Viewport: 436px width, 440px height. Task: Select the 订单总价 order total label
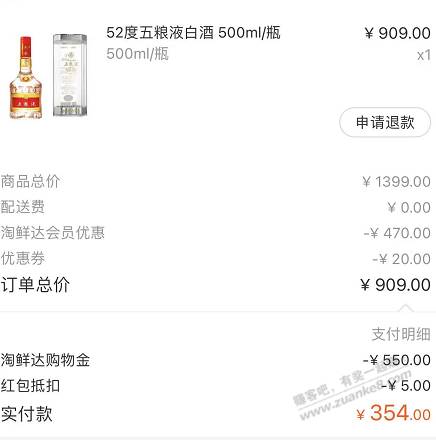coord(35,285)
